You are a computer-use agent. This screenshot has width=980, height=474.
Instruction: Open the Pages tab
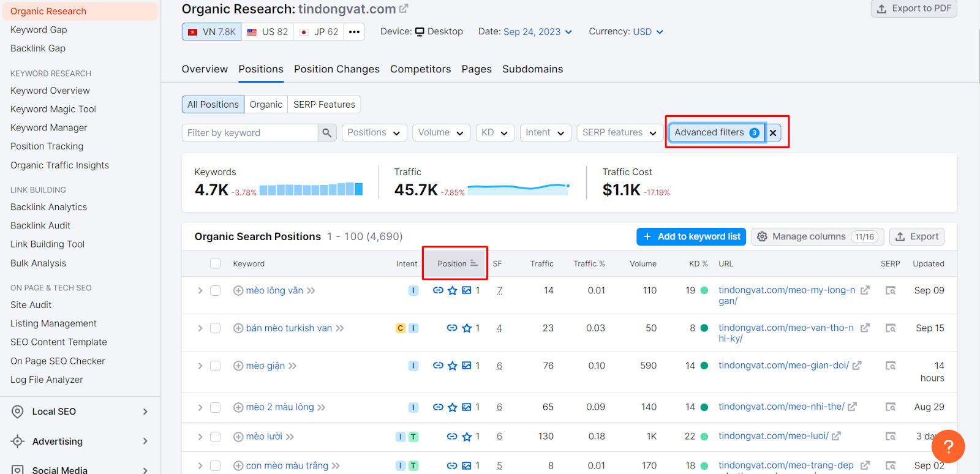pos(477,69)
